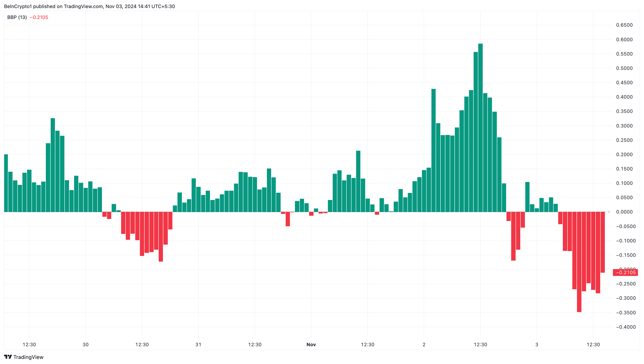The height and width of the screenshot is (364, 644).
Task: Click the red -0.2105 indicator value
Action: coord(39,17)
